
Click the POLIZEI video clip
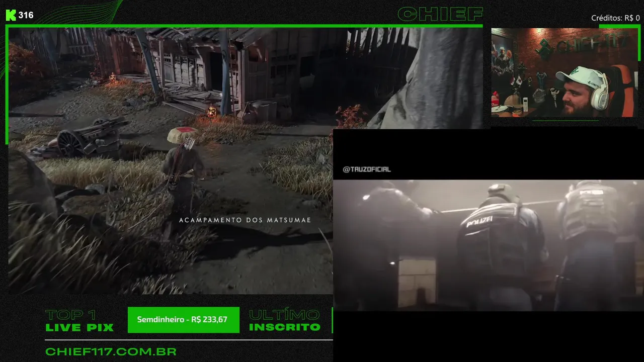[x=489, y=245]
